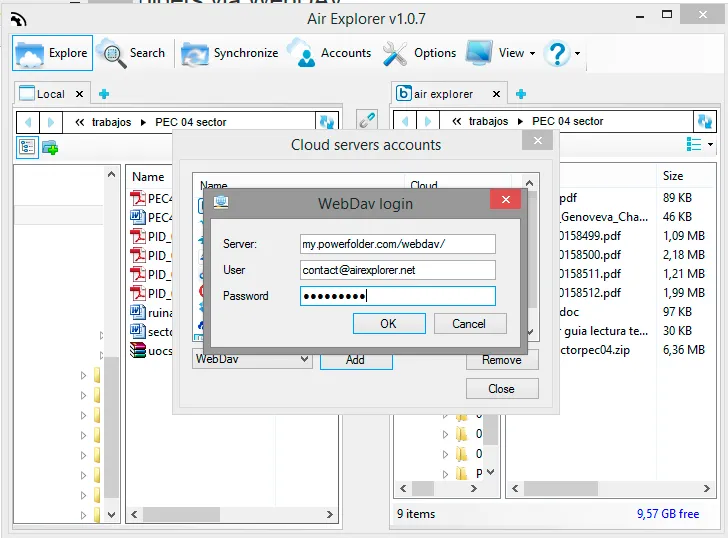Refresh the left pane folder

coord(326,122)
